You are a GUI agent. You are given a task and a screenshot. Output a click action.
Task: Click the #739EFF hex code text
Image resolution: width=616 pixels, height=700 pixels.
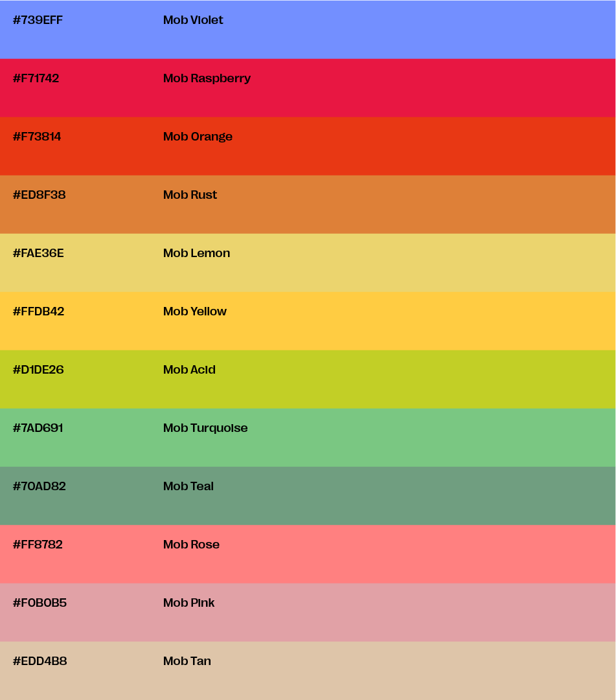(38, 20)
